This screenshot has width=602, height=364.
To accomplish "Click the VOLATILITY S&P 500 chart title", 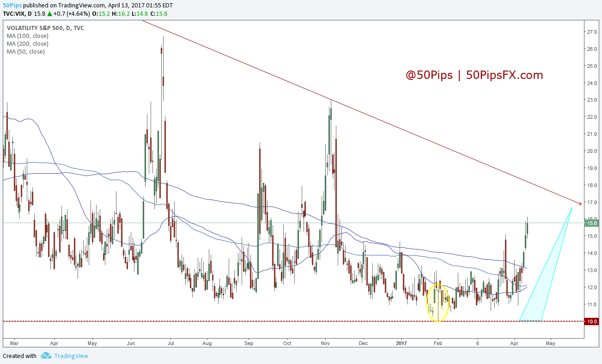I will (x=45, y=28).
